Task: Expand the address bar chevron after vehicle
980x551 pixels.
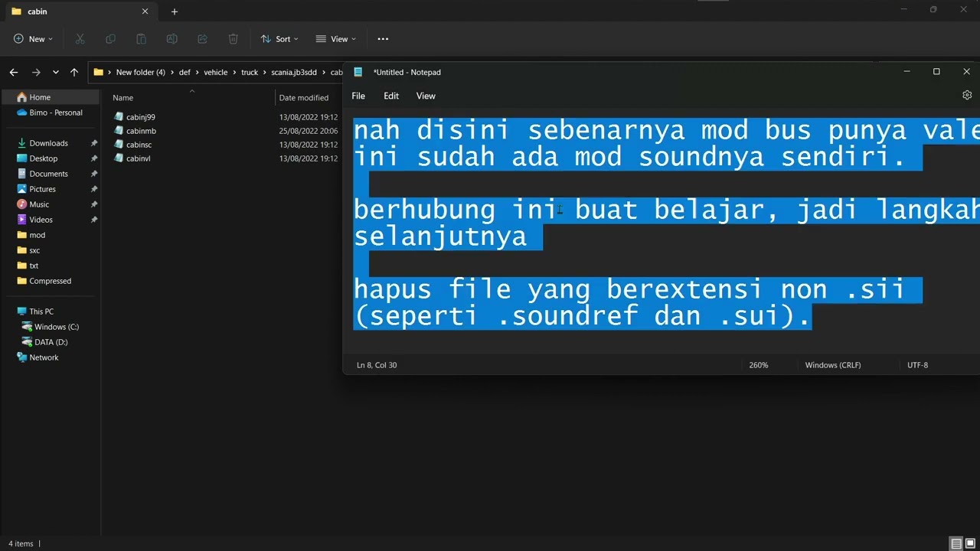Action: (x=234, y=72)
